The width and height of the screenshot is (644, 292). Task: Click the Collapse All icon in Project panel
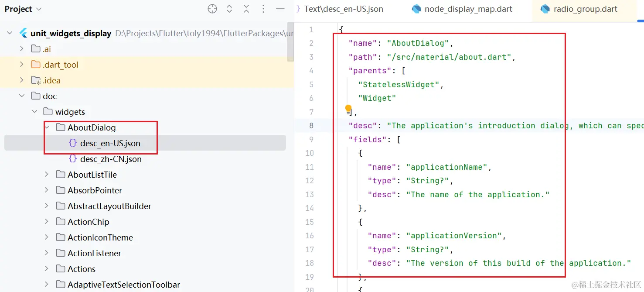(246, 9)
